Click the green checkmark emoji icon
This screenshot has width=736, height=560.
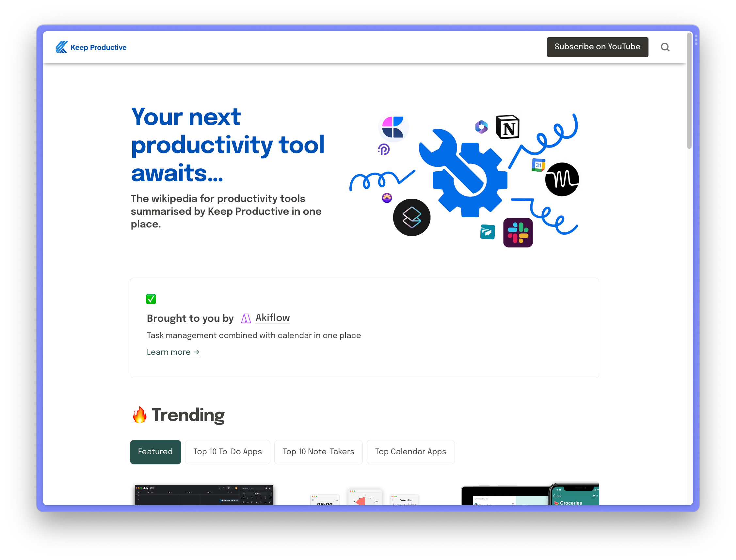[151, 299]
